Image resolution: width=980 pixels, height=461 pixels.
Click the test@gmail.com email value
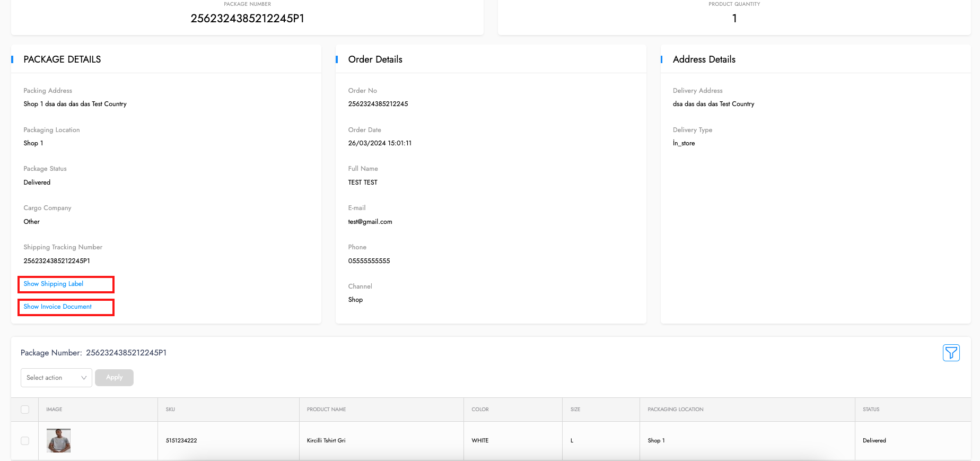[370, 222]
